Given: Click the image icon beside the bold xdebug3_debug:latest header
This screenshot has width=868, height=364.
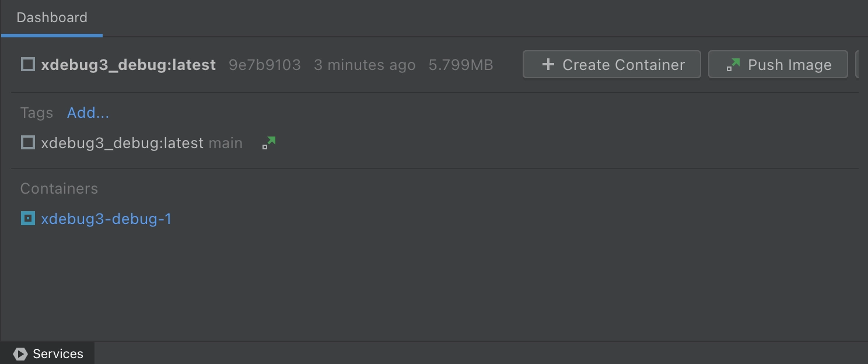Looking at the screenshot, I should pos(28,64).
